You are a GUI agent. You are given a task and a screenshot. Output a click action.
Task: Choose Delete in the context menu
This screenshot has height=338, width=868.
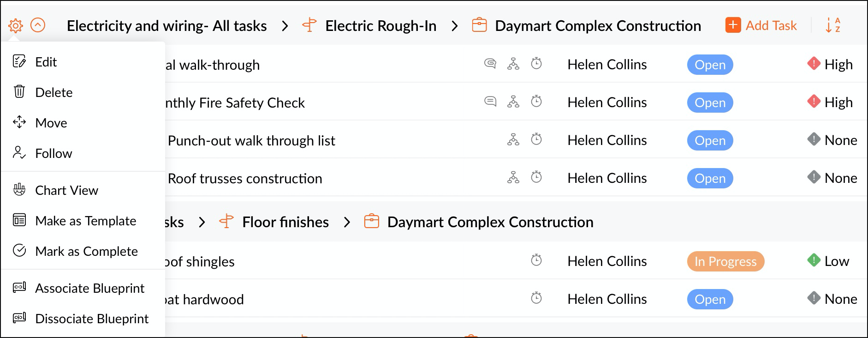[54, 92]
